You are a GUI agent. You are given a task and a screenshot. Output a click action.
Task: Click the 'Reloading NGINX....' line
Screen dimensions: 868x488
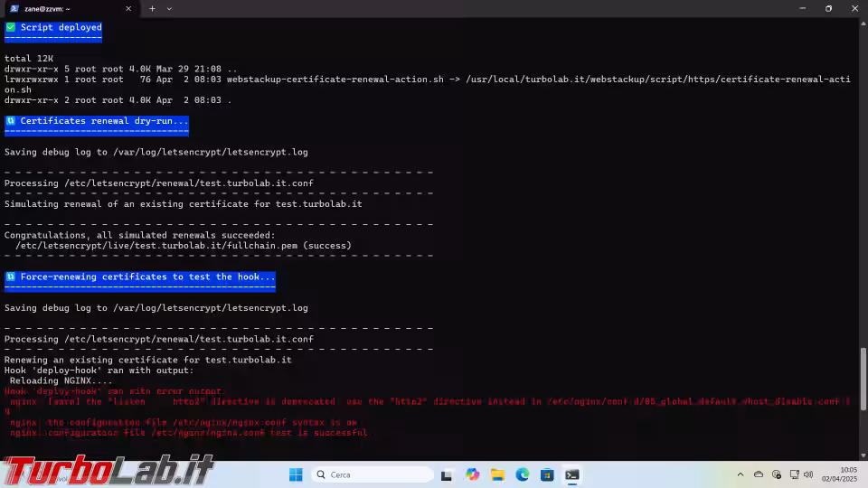click(61, 380)
